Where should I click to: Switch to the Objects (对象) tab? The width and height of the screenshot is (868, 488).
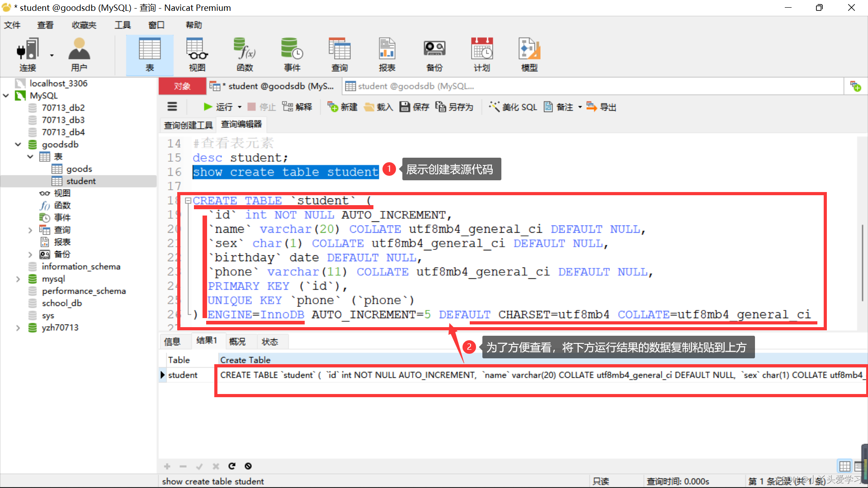(x=182, y=86)
